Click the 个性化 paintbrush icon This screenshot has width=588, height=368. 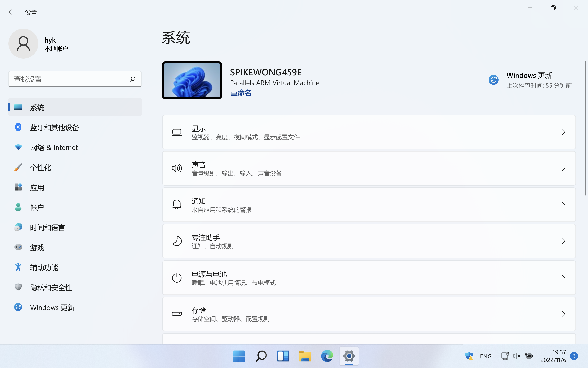point(18,167)
